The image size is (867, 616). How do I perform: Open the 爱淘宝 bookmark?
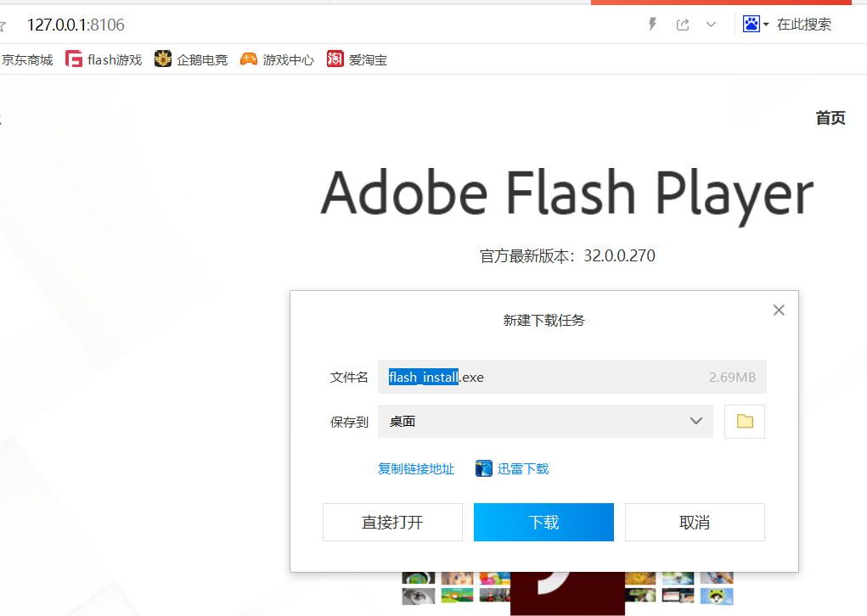pos(357,59)
